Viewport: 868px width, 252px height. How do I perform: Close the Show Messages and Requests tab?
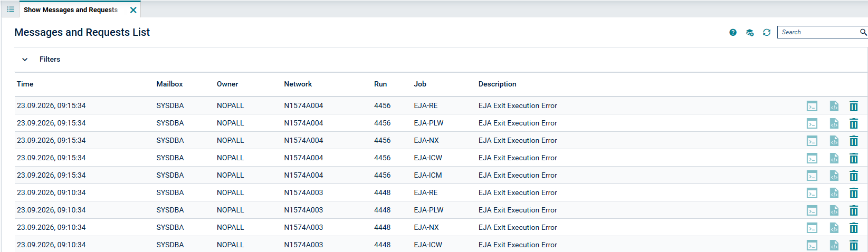point(133,10)
